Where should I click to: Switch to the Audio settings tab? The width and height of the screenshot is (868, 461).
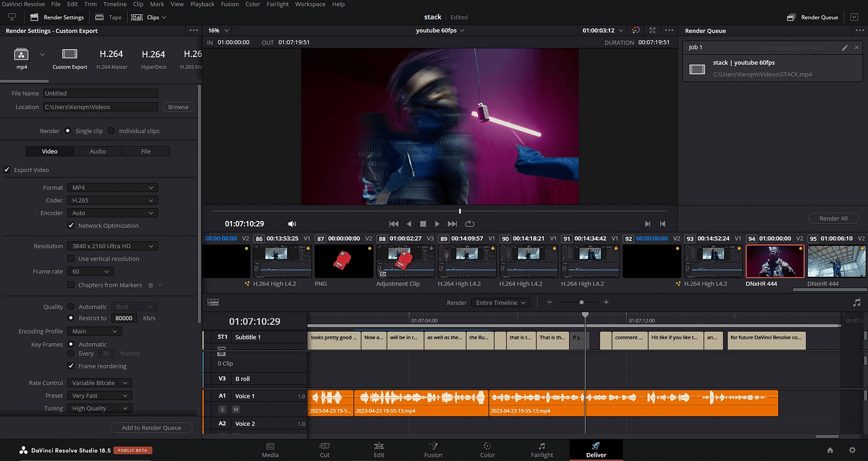click(x=97, y=151)
